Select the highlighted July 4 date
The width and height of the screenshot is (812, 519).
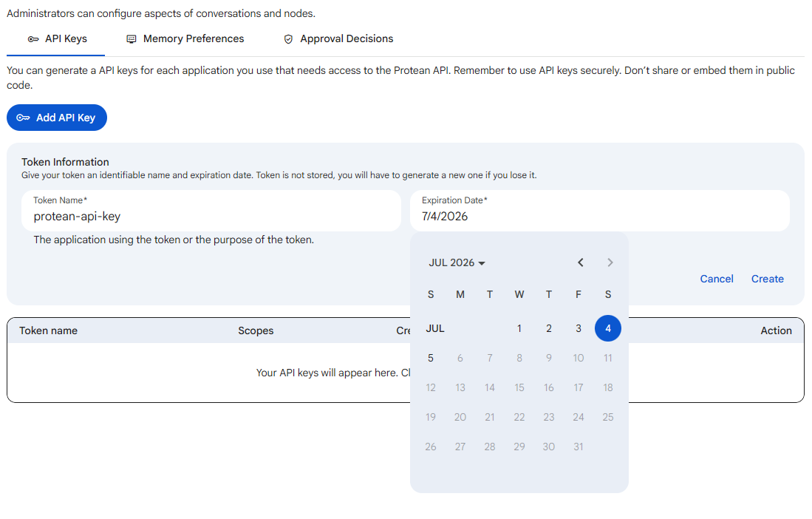coord(608,328)
